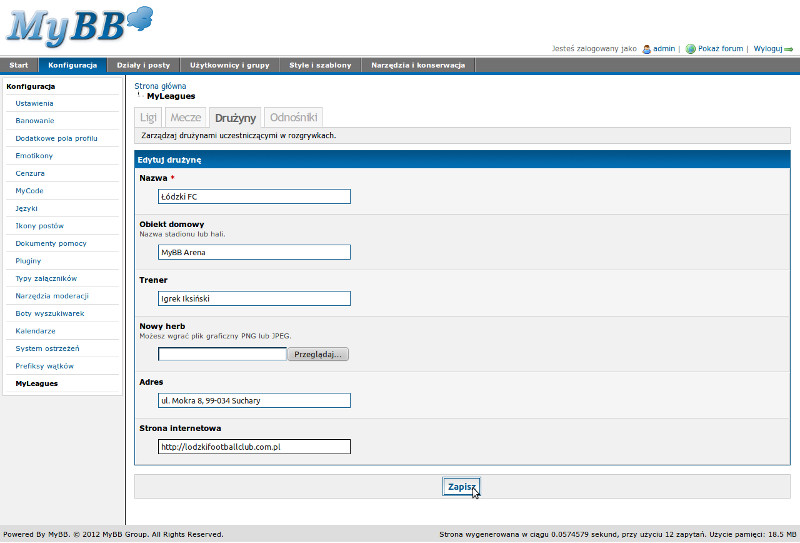Open Pluginy in the sidebar
Image resolution: width=800 pixels, height=543 pixels.
point(28,261)
